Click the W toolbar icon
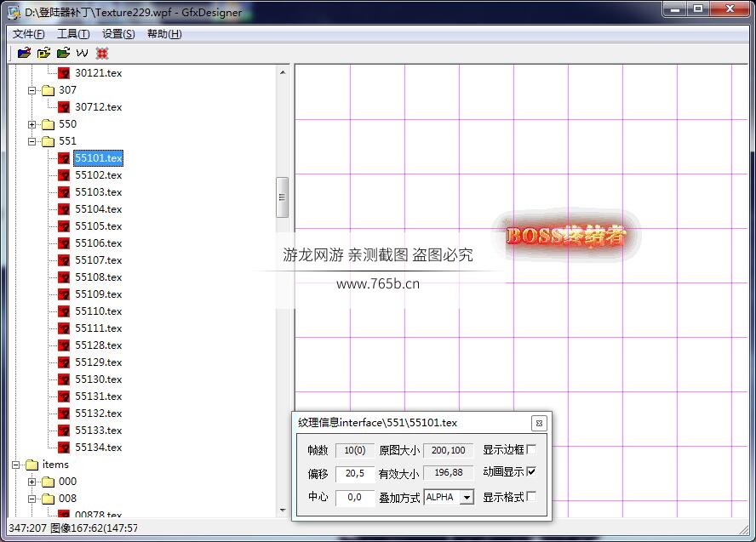This screenshot has width=756, height=542. (83, 53)
